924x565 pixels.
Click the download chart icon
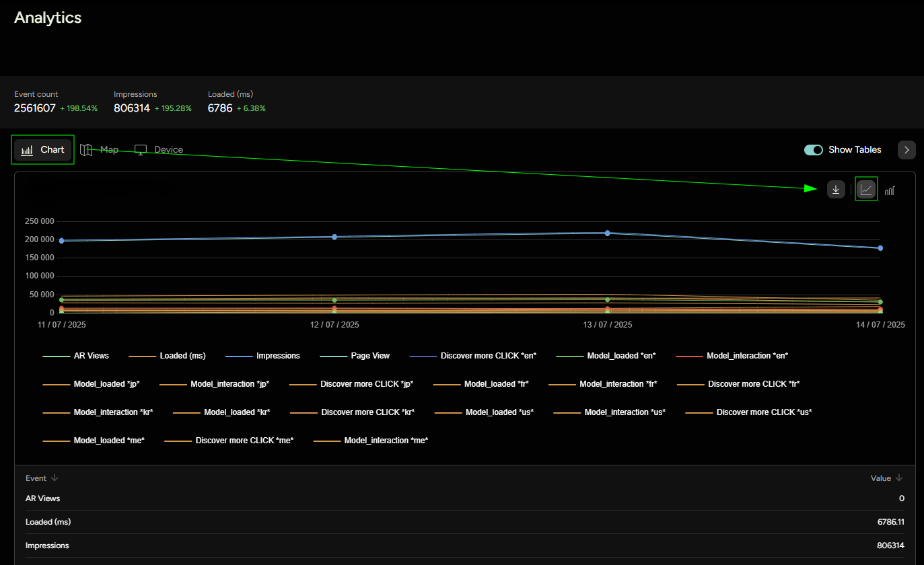coord(835,190)
